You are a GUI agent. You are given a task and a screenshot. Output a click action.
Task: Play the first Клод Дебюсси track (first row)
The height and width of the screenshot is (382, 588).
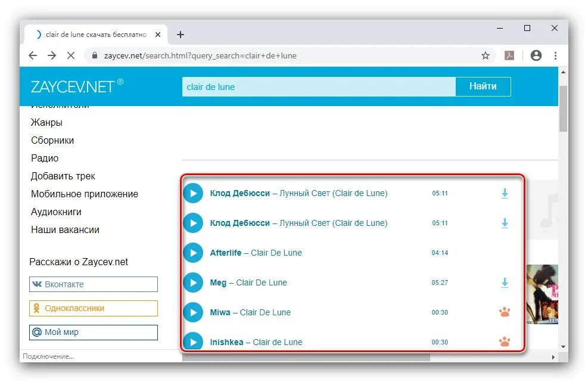[x=193, y=193]
